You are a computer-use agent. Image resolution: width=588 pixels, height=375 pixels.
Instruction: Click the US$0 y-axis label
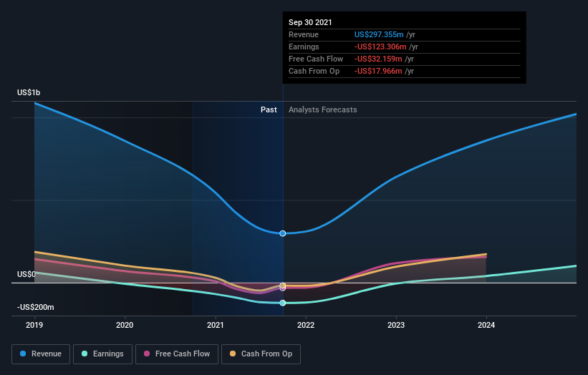tap(26, 274)
